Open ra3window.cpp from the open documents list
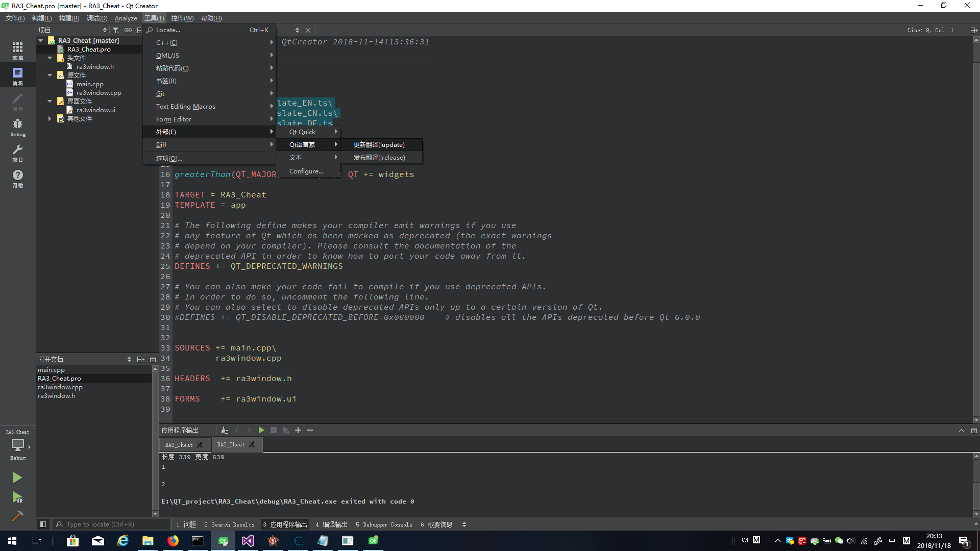The image size is (980, 551). 60,387
